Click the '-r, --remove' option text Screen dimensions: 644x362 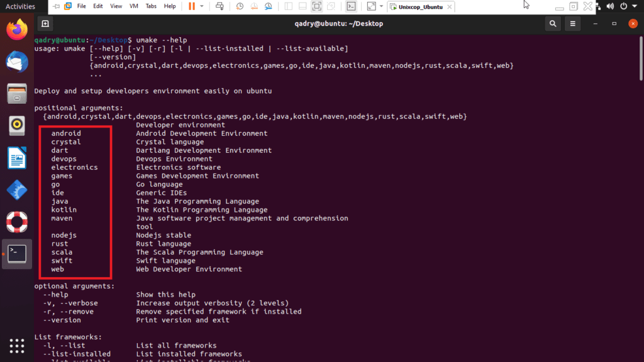(68, 312)
